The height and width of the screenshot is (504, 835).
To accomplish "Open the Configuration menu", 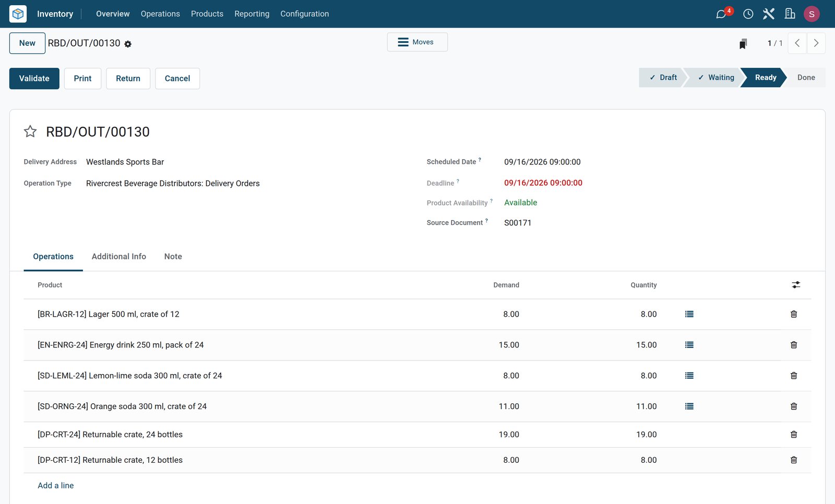I will (305, 14).
